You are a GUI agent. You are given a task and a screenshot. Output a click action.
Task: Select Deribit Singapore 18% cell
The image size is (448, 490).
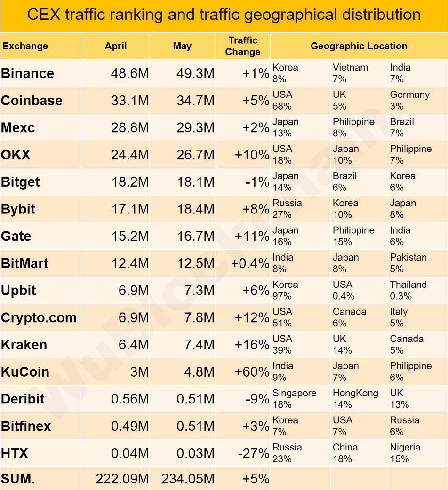(300, 399)
